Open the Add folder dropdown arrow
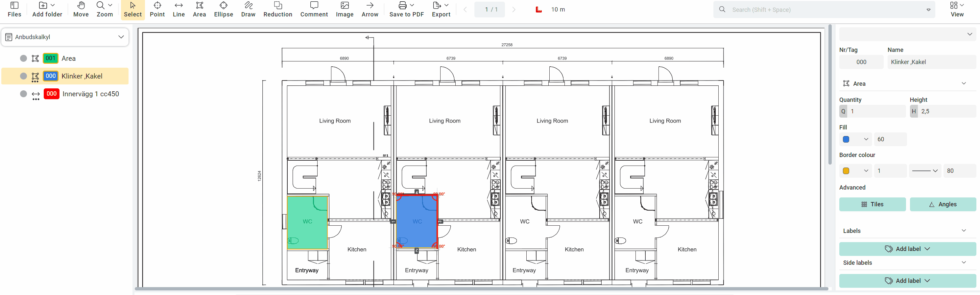 (53, 5)
